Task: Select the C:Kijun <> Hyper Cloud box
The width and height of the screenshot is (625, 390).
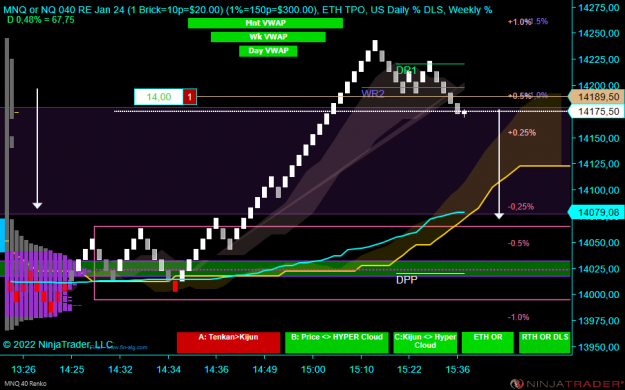Action: pos(425,342)
